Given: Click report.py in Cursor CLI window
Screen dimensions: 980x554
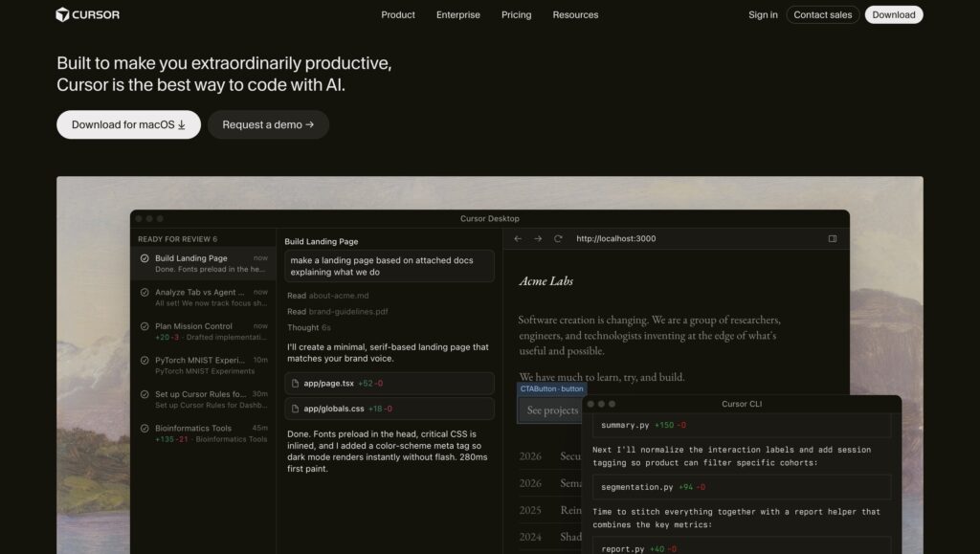Looking at the screenshot, I should click(x=622, y=549).
